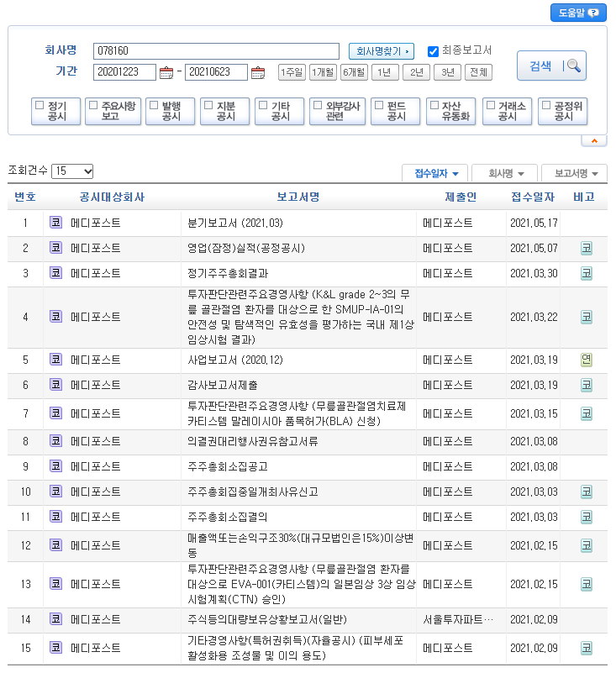Set period to 1년
The height and width of the screenshot is (673, 616).
click(x=385, y=72)
